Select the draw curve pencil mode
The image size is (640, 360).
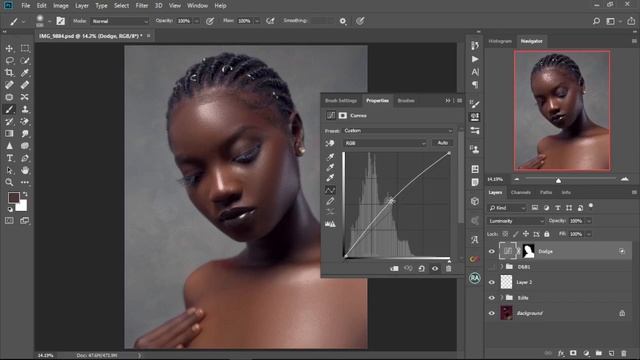pos(330,201)
